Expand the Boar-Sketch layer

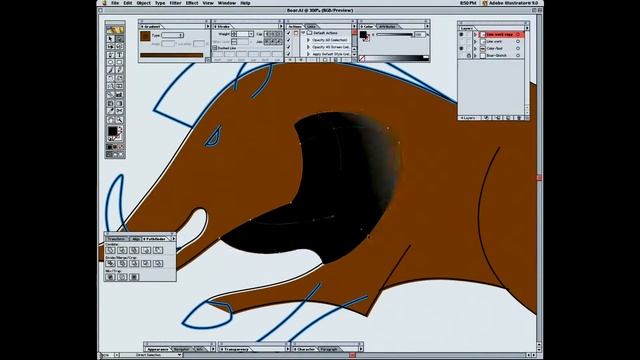pos(475,55)
